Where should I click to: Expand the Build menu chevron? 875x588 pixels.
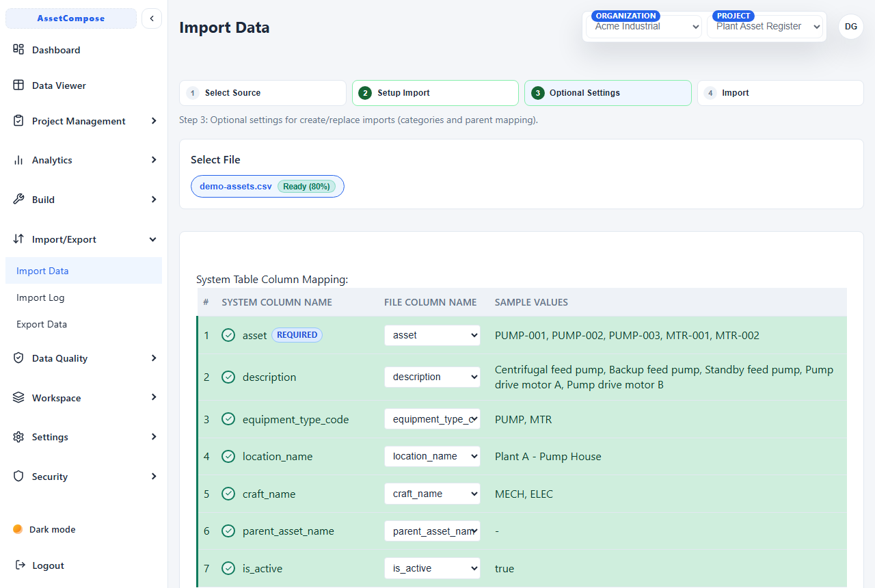click(153, 200)
